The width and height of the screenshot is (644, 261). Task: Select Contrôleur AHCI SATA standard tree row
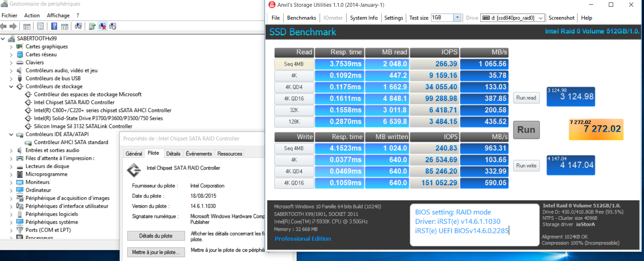[71, 142]
